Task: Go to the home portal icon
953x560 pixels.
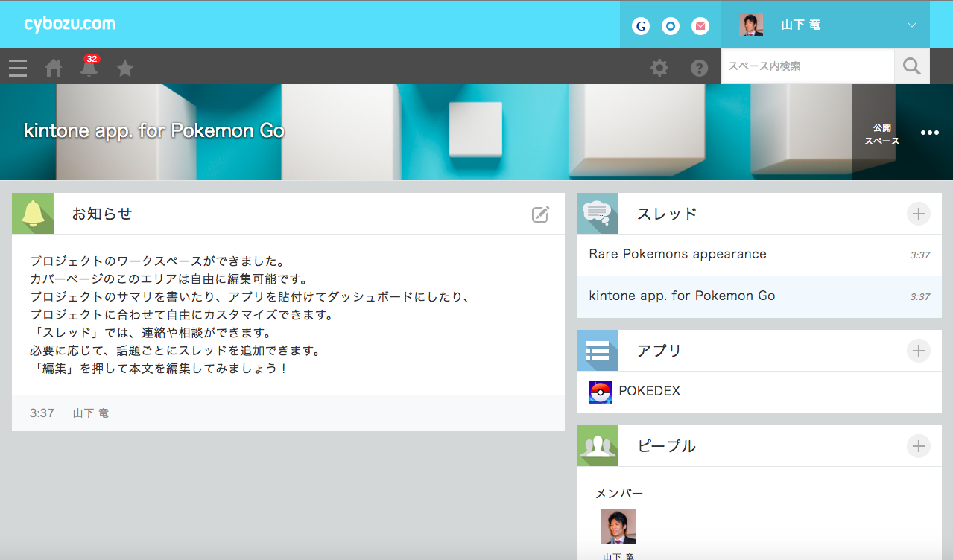Action: [x=54, y=69]
